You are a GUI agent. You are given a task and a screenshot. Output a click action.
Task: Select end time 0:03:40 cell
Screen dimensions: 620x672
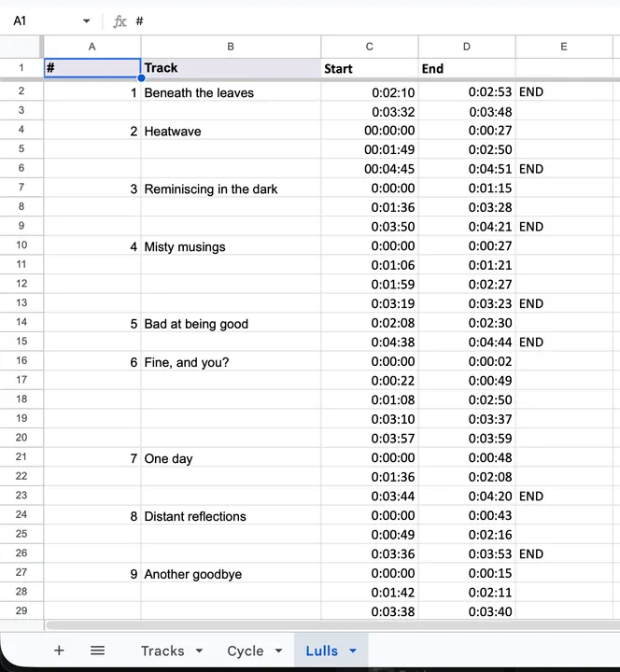point(467,611)
